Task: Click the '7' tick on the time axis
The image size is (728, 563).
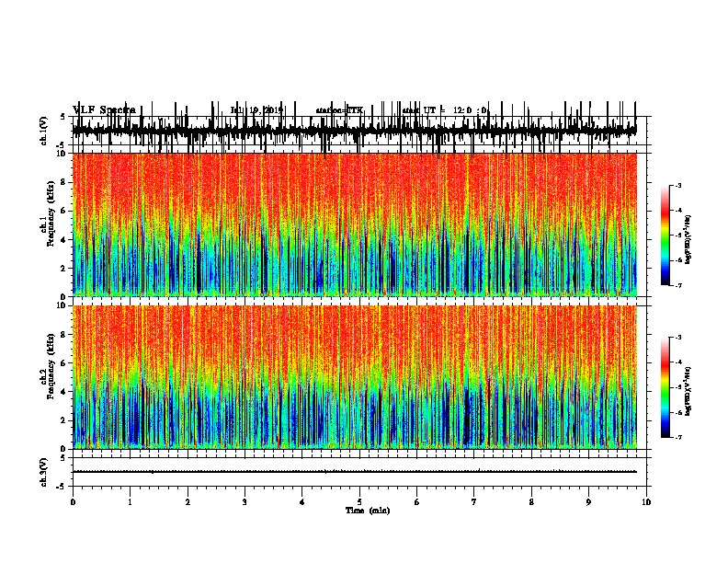Action: click(473, 502)
